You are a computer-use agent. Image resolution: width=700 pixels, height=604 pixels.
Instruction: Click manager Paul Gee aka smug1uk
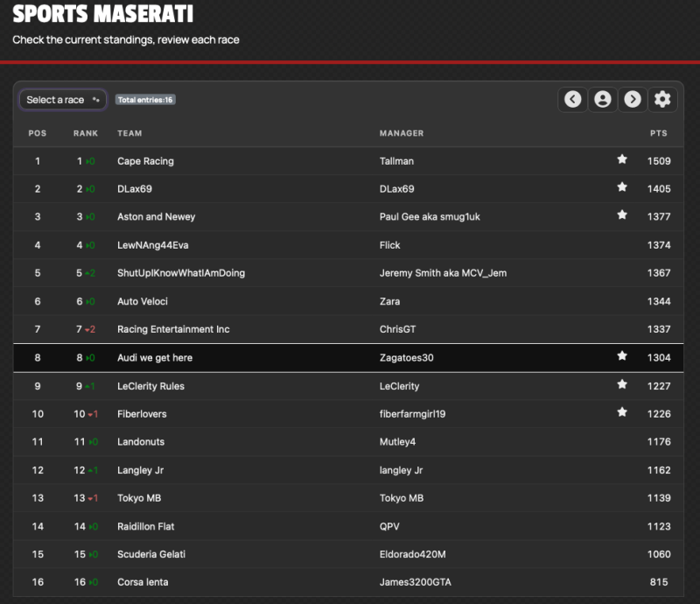[x=430, y=217]
